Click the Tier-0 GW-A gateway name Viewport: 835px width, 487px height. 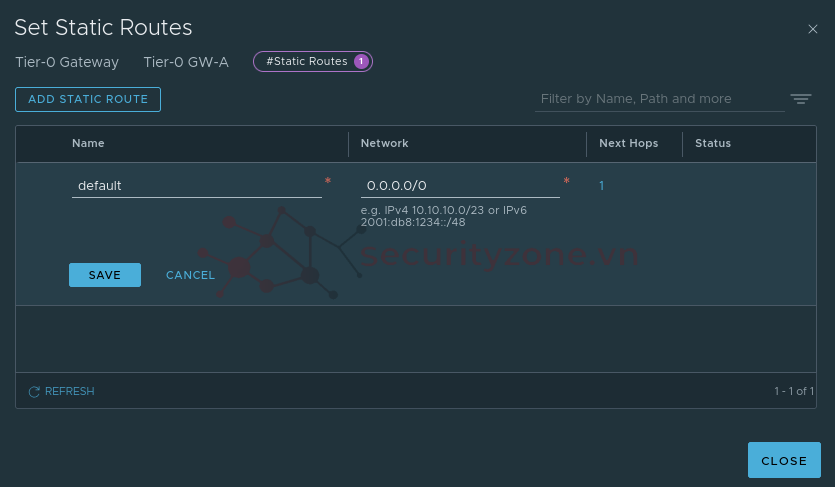[186, 62]
